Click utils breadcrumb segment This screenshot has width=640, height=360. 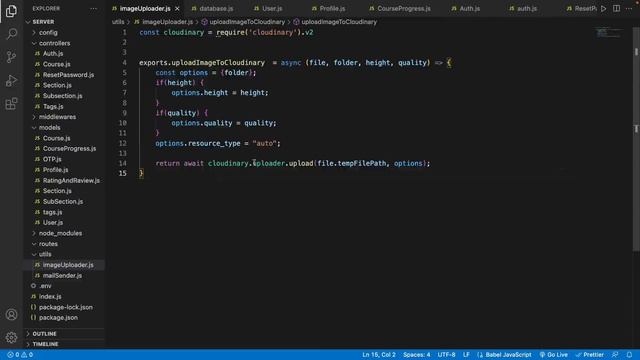point(118,22)
